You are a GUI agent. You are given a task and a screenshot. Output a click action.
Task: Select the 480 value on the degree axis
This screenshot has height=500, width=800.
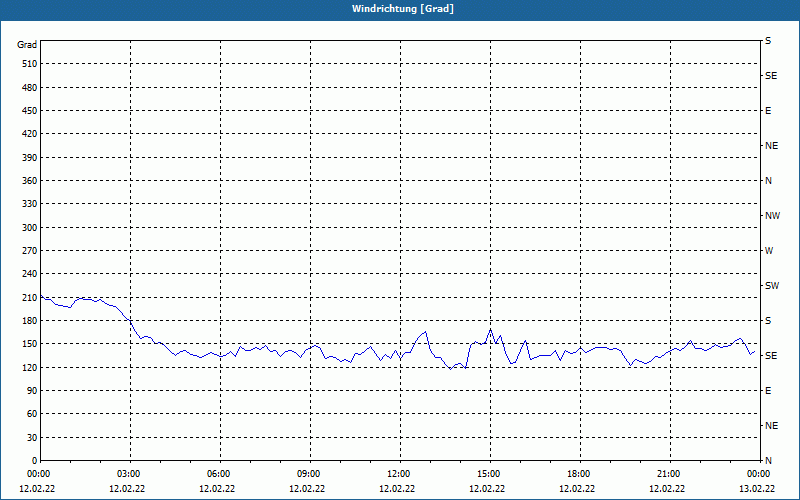30,88
